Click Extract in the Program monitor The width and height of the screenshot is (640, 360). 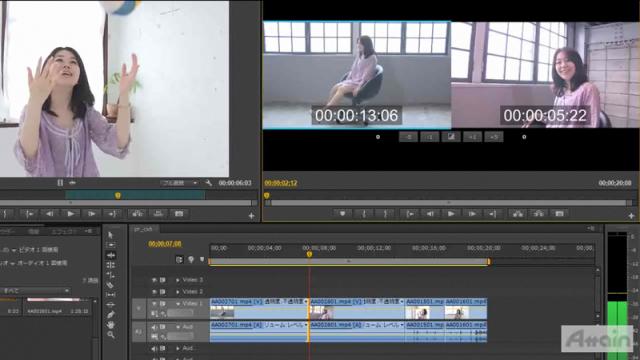coord(539,213)
